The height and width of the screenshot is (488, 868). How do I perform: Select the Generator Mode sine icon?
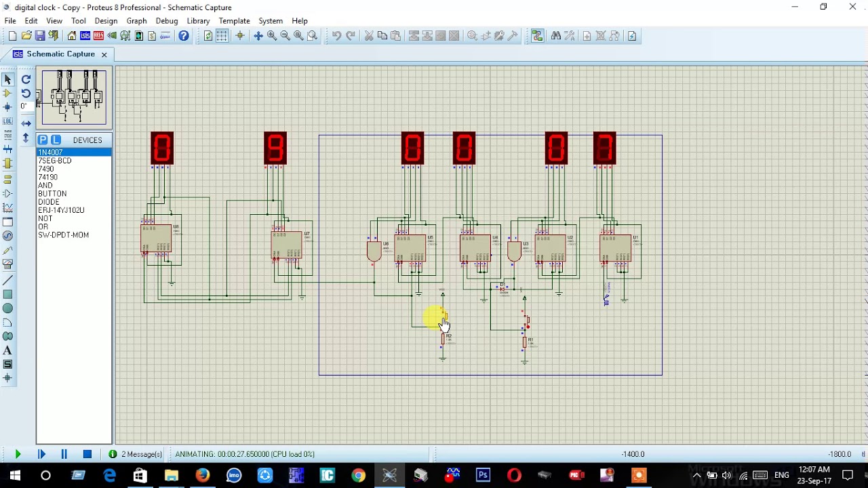point(8,236)
